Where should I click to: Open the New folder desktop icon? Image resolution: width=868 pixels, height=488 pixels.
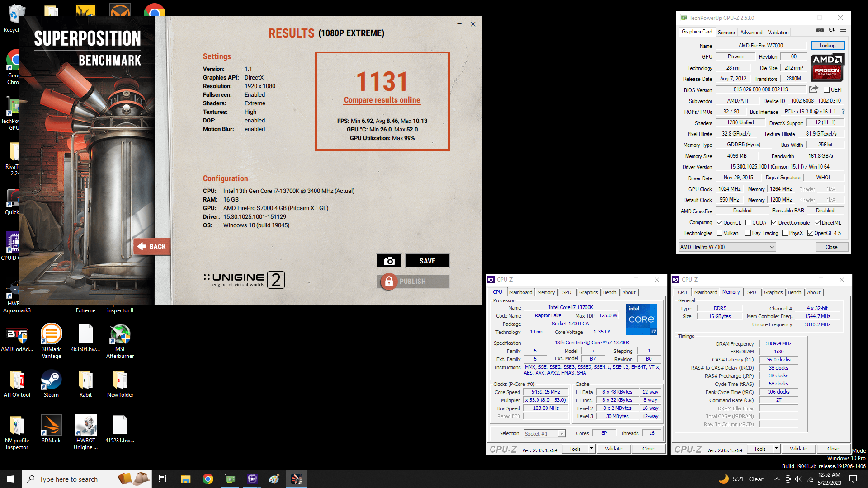pos(120,384)
